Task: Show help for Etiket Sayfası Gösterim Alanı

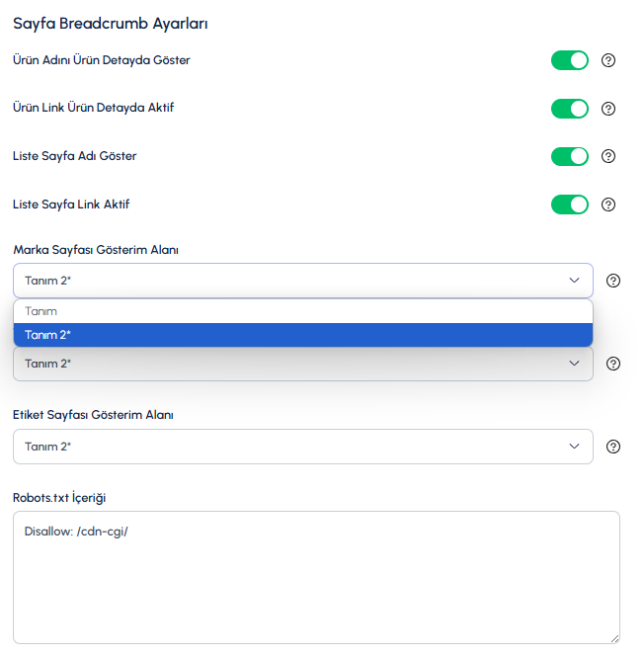Action: 613,447
